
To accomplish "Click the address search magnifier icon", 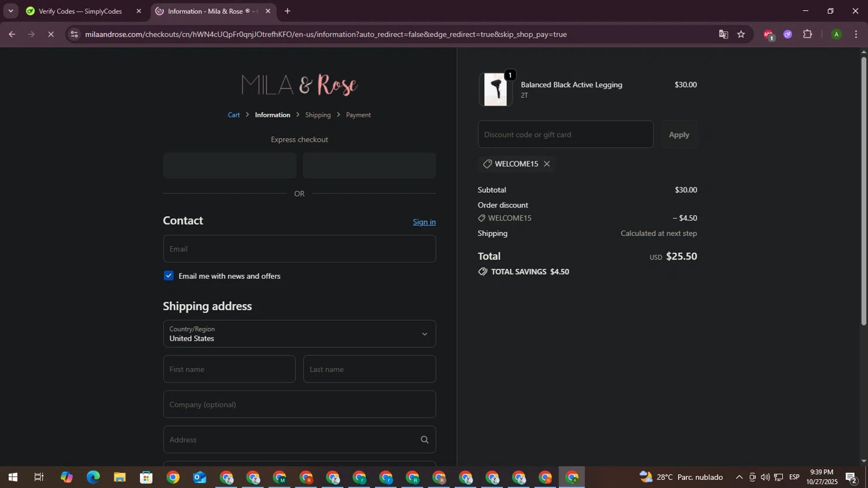I will [x=424, y=440].
